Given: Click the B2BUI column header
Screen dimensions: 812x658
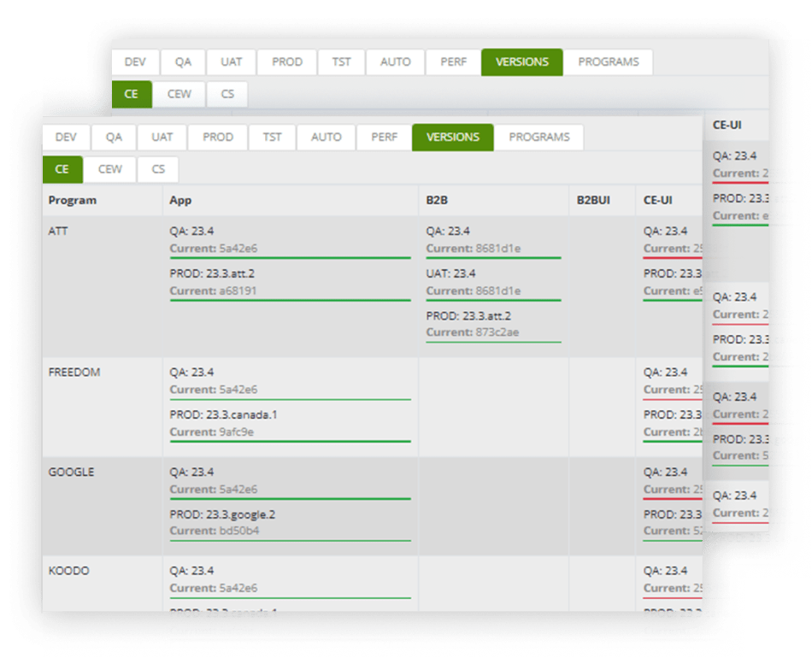Looking at the screenshot, I should (x=593, y=200).
